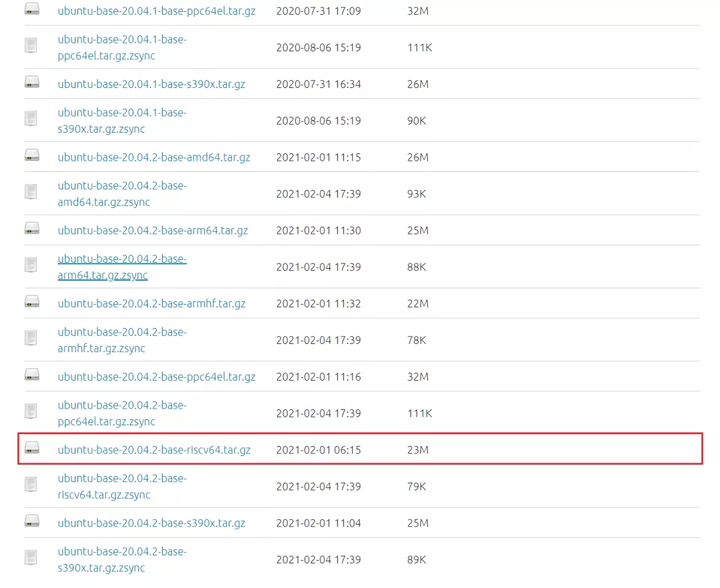
Task: Download ubuntu-base-20.04.2-base-arm64.tar.gz
Action: click(x=153, y=231)
